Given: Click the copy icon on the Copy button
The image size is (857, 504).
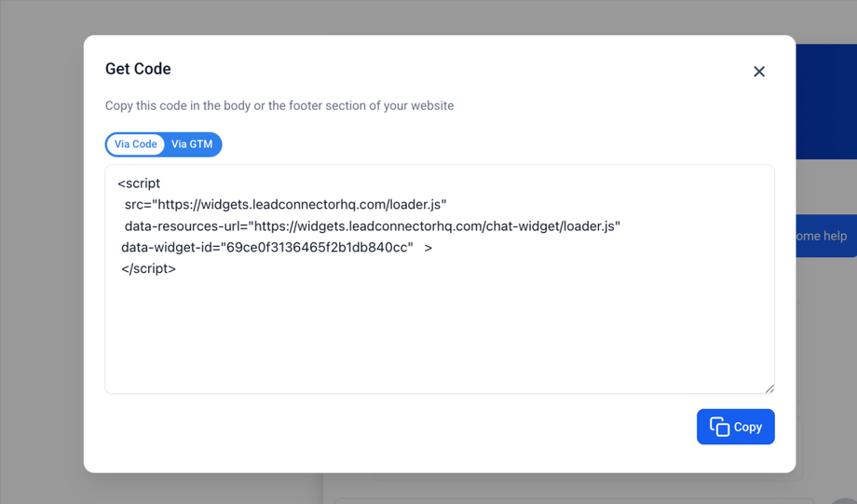Looking at the screenshot, I should pos(719,427).
